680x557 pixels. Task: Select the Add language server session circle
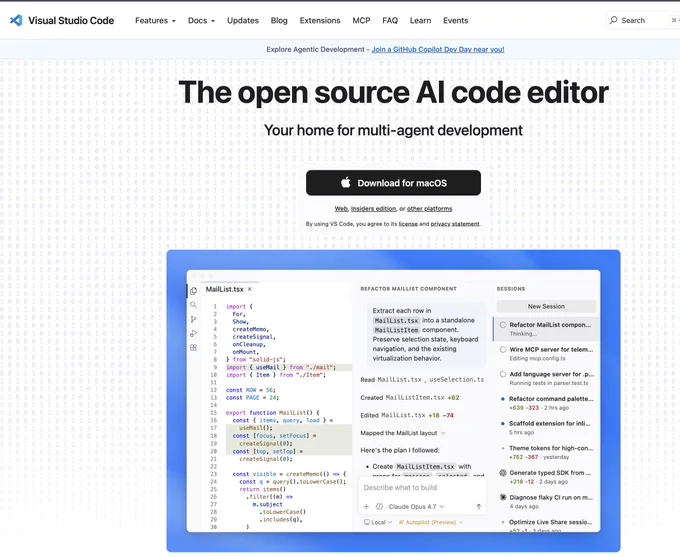503,374
